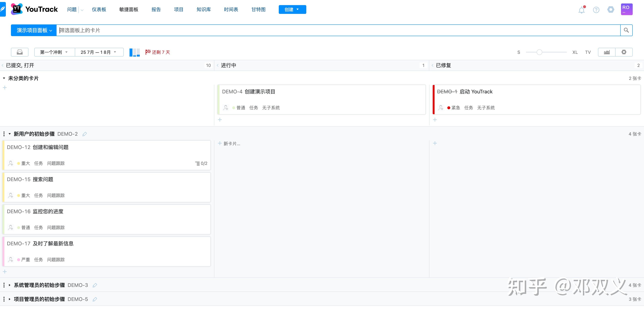Image resolution: width=644 pixels, height=313 pixels.
Task: Open the 知识库 section
Action: (203, 9)
